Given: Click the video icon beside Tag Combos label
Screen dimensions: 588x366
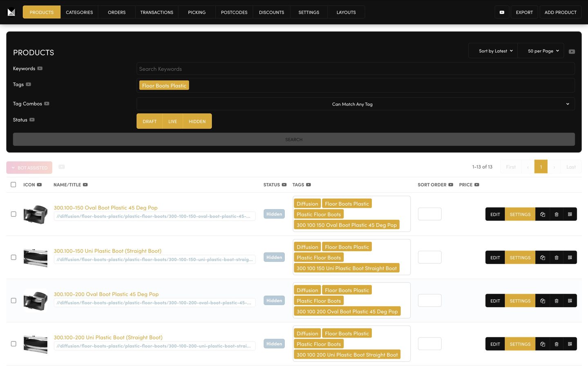Looking at the screenshot, I should coord(47,104).
